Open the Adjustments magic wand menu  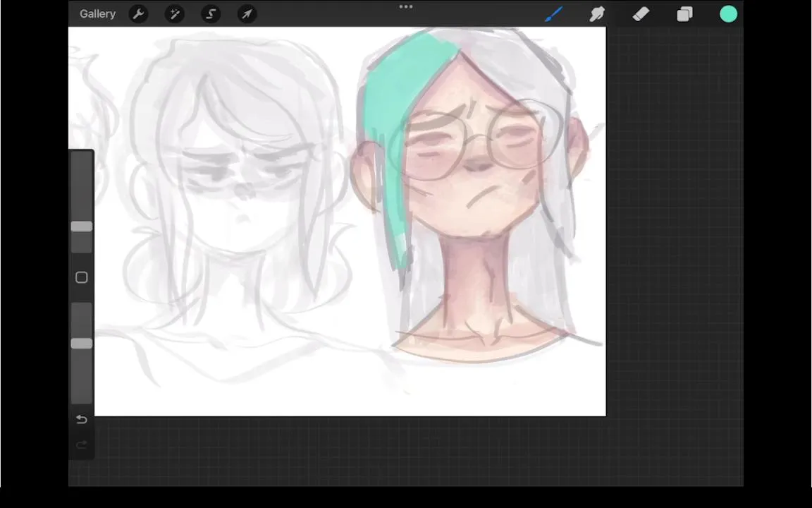click(175, 14)
